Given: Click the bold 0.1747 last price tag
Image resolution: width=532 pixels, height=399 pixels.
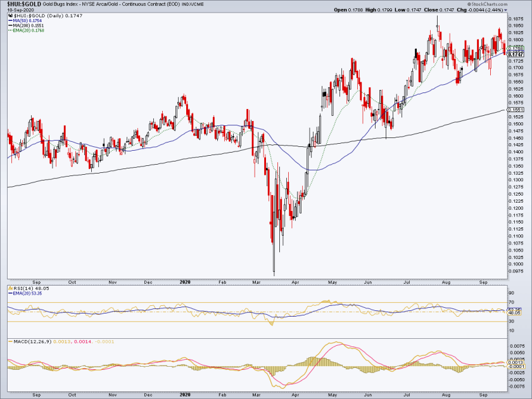Looking at the screenshot, I should 516,54.
